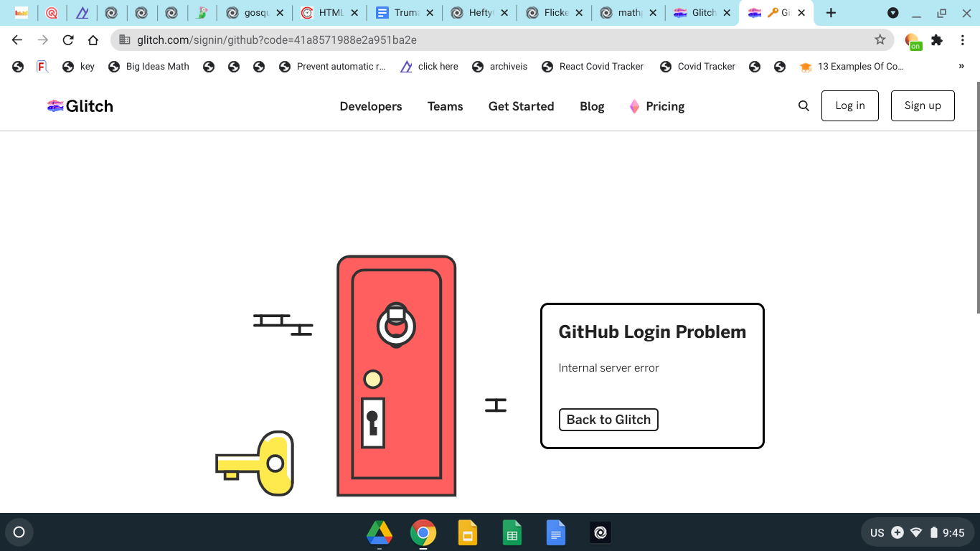Close the 'gosqu' tab
This screenshot has width=980, height=551.
coord(279,13)
